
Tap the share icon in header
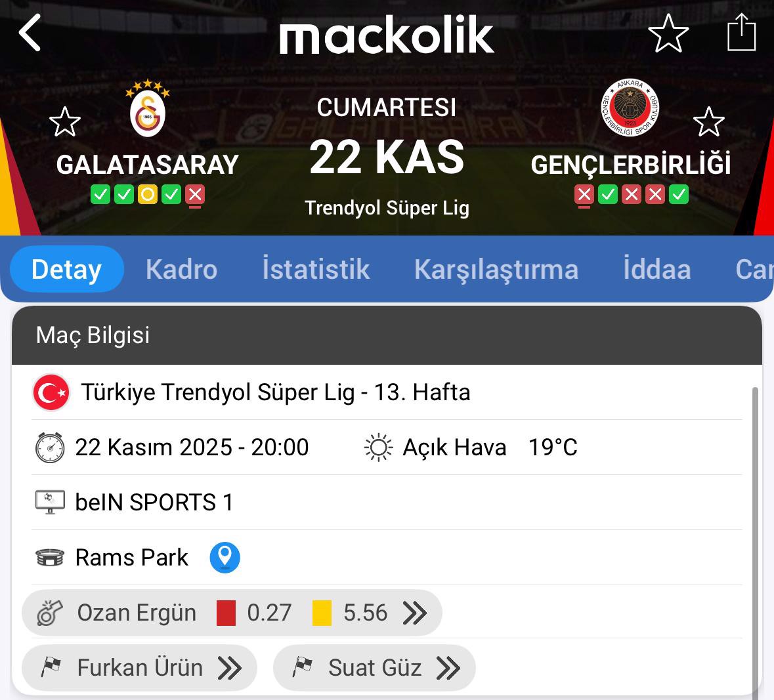click(x=742, y=33)
